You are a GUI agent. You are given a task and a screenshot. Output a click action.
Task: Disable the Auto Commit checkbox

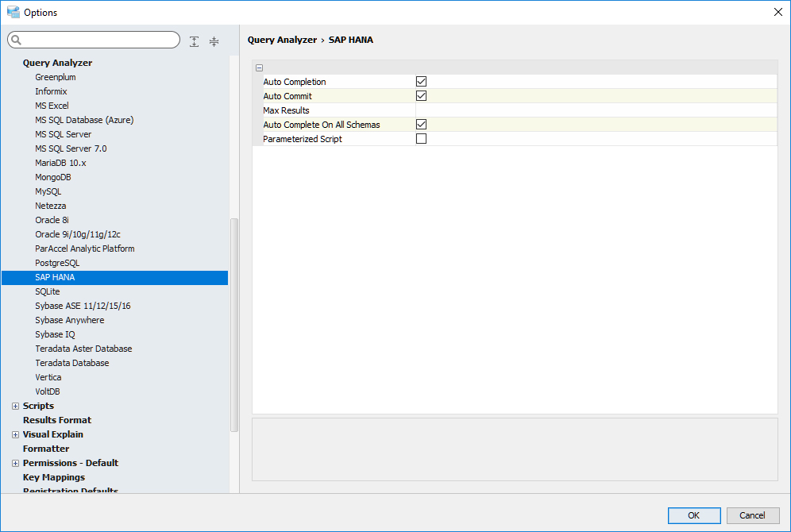click(x=421, y=96)
